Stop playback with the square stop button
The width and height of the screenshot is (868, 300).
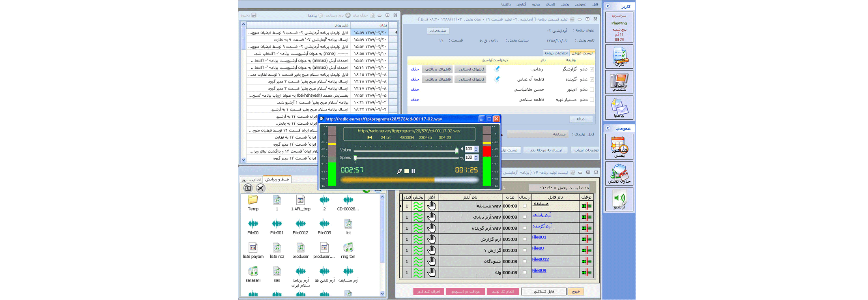pyautogui.click(x=406, y=171)
